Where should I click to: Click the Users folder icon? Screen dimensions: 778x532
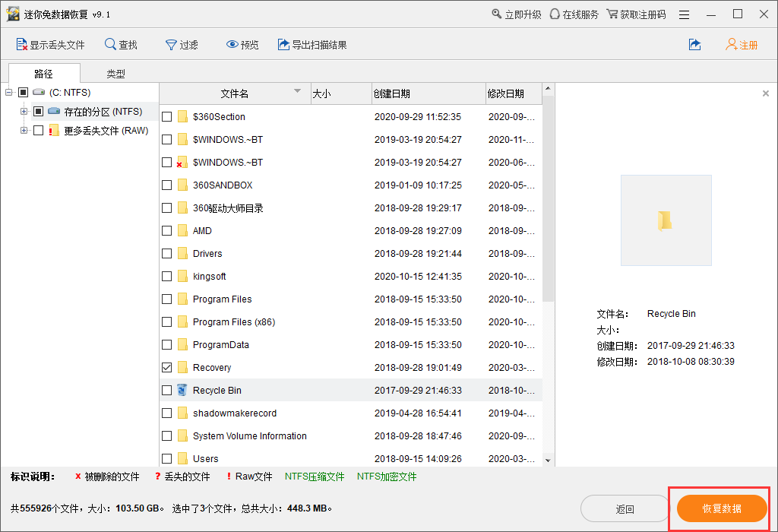182,458
